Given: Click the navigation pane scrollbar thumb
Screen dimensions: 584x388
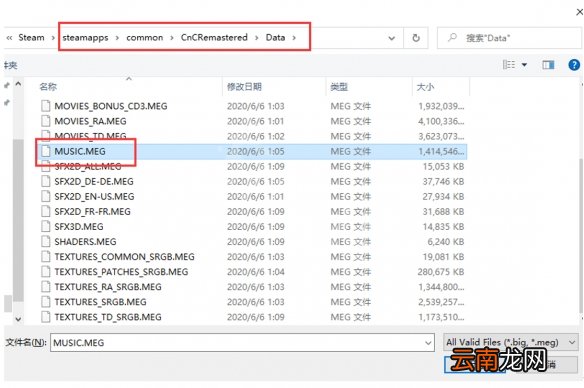Looking at the screenshot, I should point(18,220).
